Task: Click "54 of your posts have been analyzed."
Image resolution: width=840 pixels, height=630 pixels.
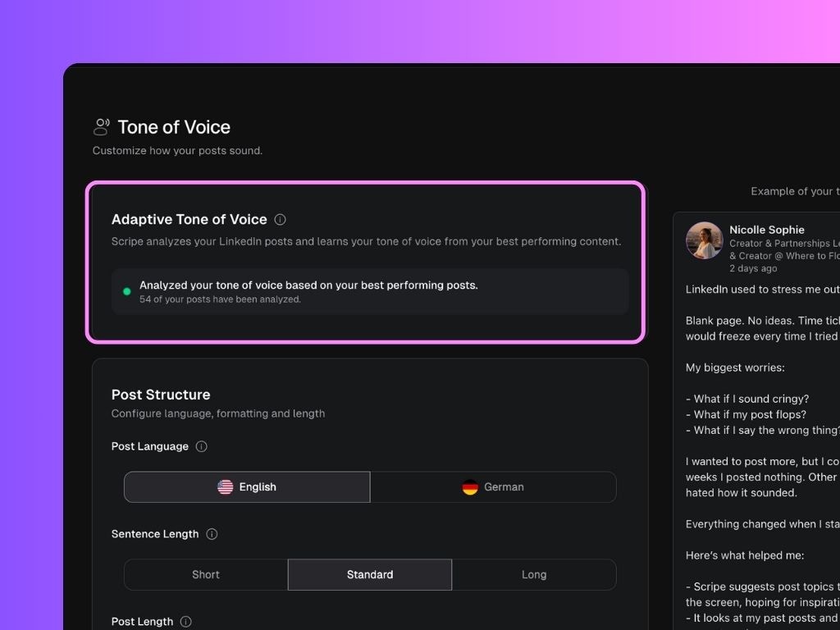Action: click(x=220, y=299)
